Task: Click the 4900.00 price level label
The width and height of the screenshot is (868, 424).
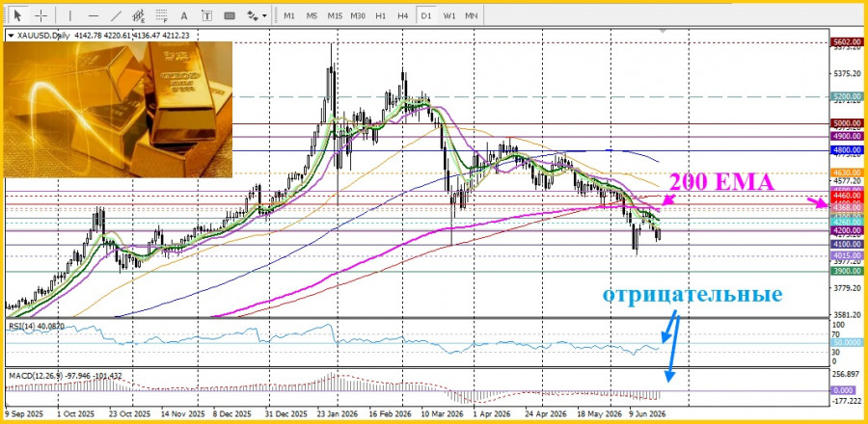Action: [848, 136]
